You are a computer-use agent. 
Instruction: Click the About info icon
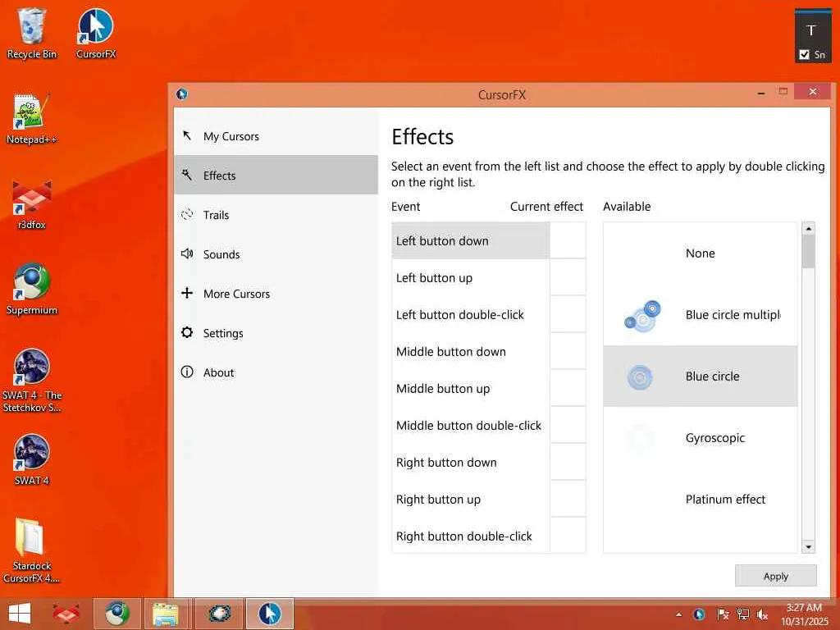coord(186,372)
